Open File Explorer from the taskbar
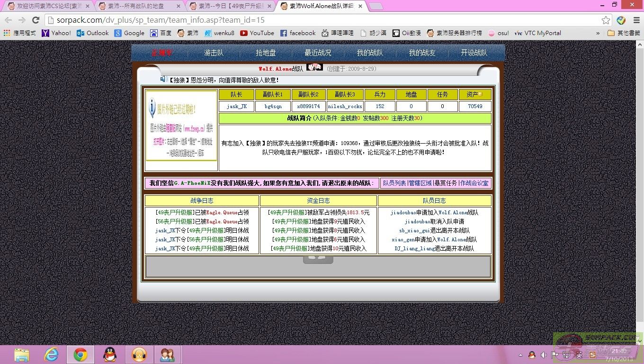The height and width of the screenshot is (364, 644). [x=22, y=354]
